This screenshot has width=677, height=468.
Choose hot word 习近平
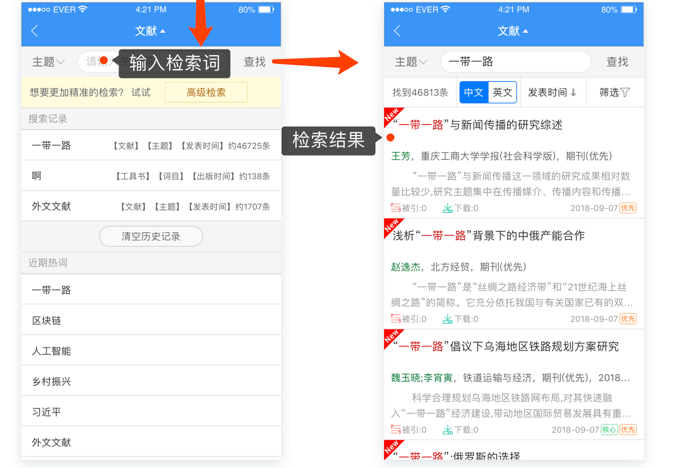tap(151, 412)
